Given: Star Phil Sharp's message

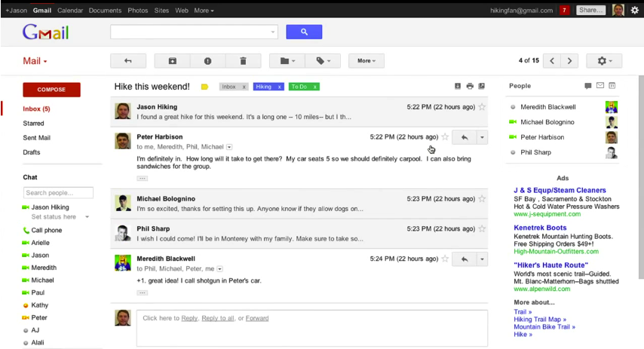Looking at the screenshot, I should (482, 228).
